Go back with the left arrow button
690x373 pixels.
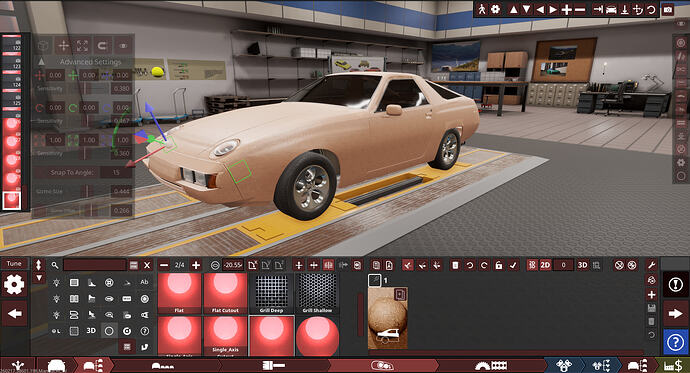coord(15,314)
